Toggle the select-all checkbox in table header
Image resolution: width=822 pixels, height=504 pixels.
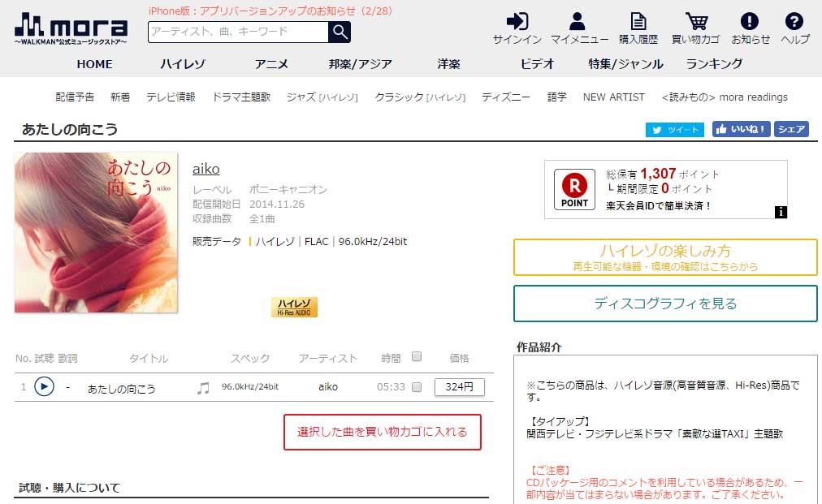417,356
